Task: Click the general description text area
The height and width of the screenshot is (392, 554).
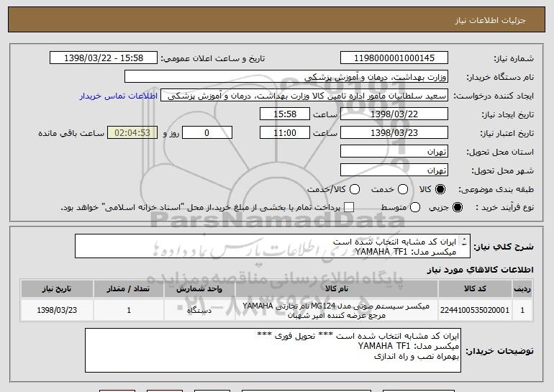Action: coord(273,246)
